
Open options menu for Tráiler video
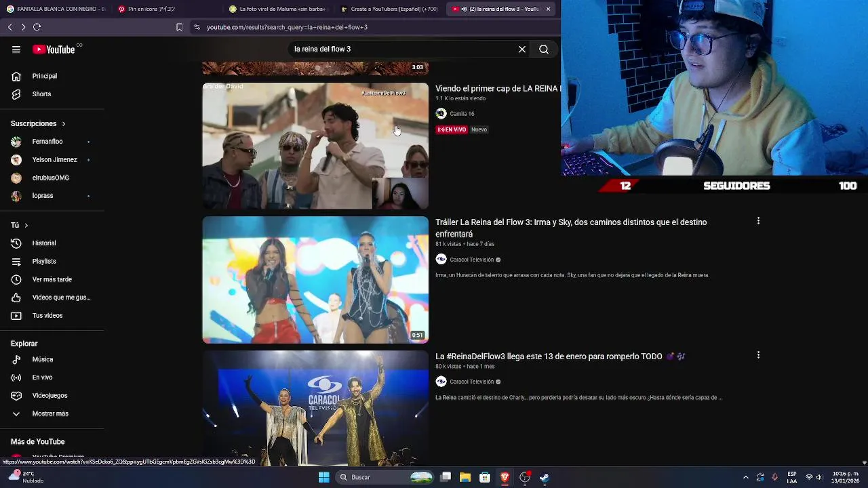click(758, 221)
